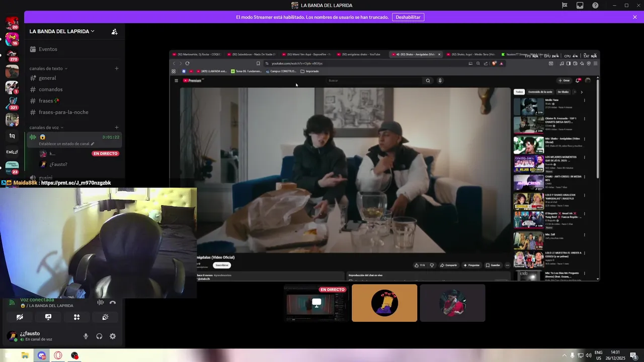Open the server with the 270 badge
Screen dimensions: 644x362
point(12,55)
